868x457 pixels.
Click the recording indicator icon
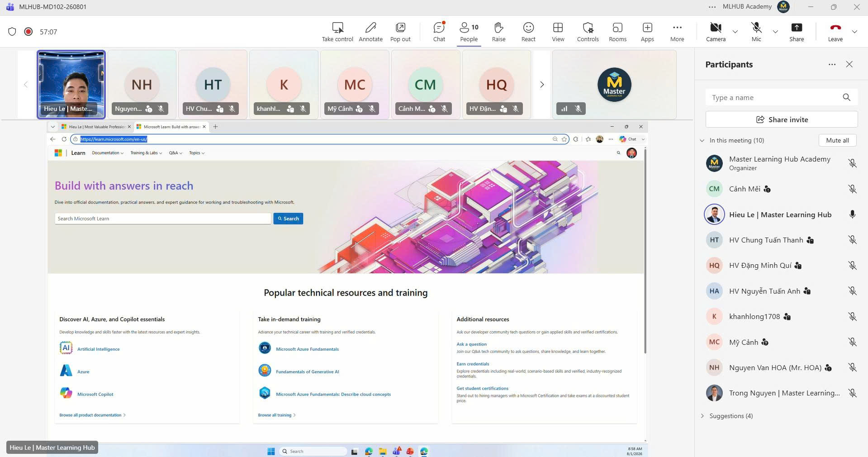[28, 32]
